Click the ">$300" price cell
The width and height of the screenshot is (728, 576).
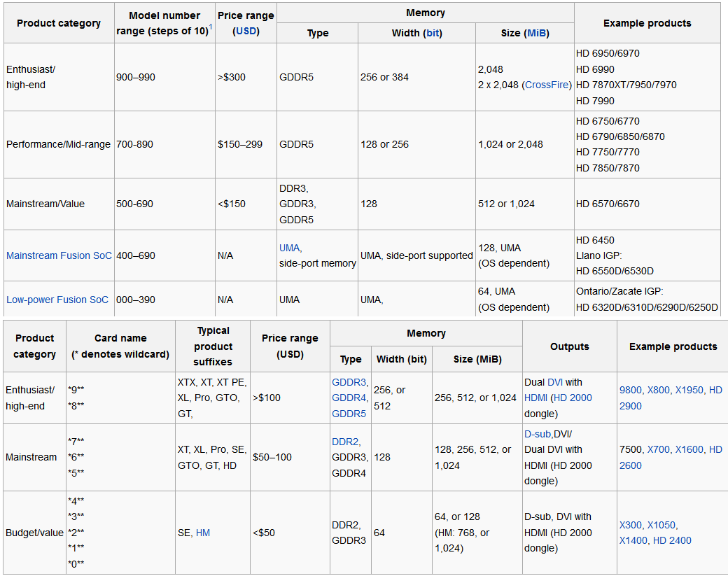tap(246, 77)
